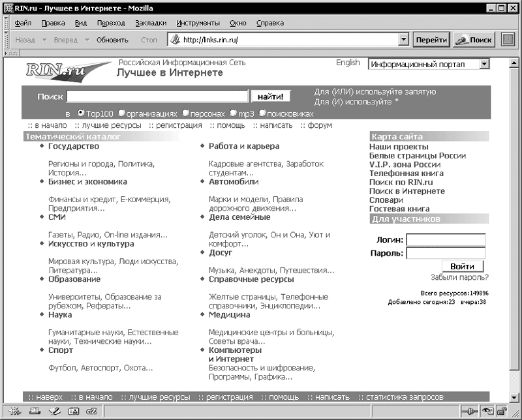
Task: Open the Вид menu
Action: [x=80, y=23]
